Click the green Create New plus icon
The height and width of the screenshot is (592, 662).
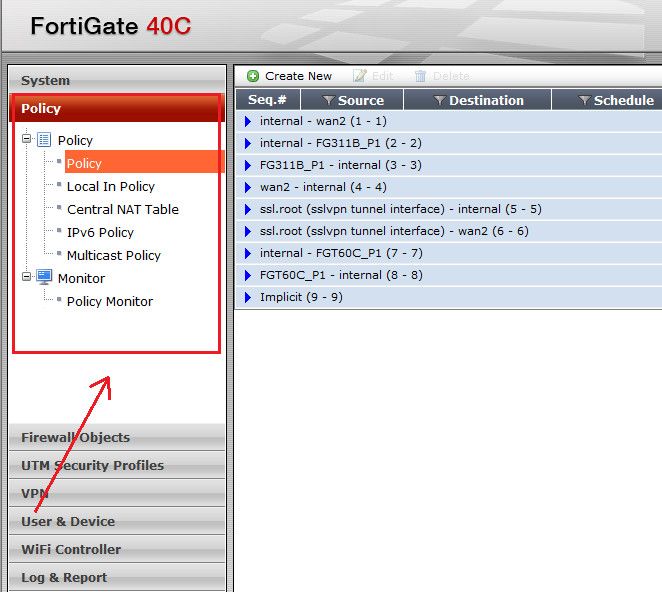[x=253, y=76]
